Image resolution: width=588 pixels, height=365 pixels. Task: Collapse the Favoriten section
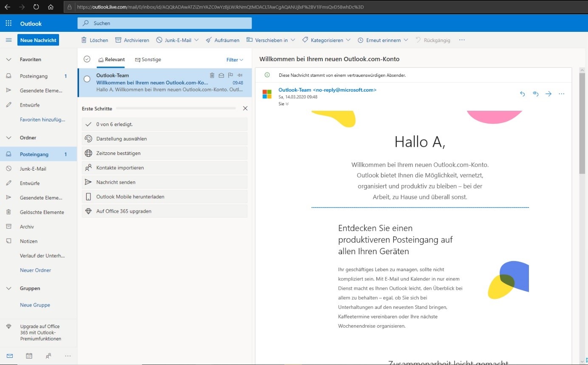[x=8, y=60]
